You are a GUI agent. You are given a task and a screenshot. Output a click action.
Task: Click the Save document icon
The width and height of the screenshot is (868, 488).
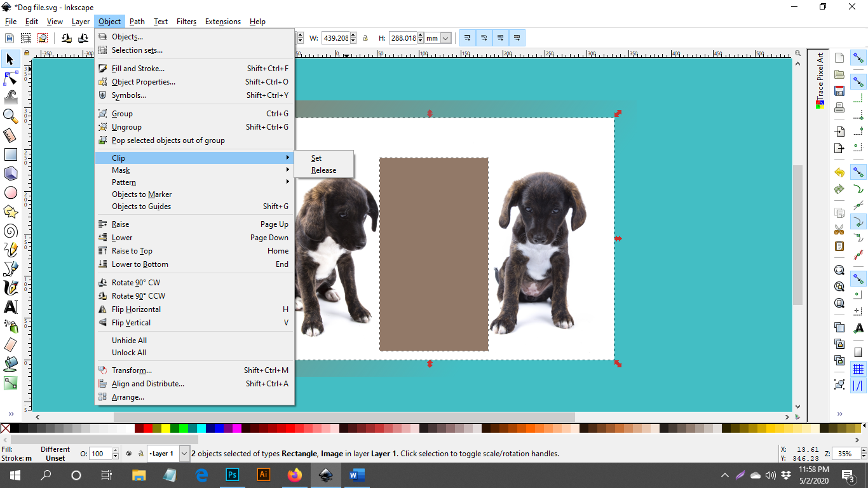point(839,91)
